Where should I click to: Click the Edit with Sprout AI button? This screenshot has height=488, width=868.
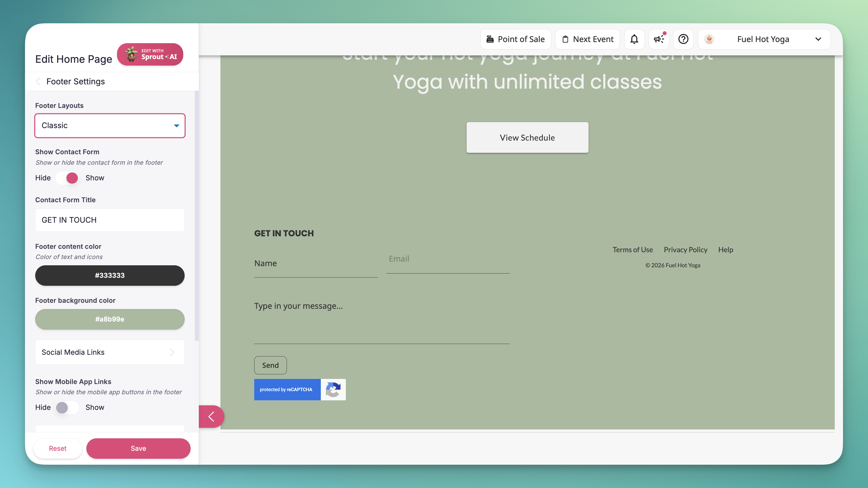click(150, 54)
